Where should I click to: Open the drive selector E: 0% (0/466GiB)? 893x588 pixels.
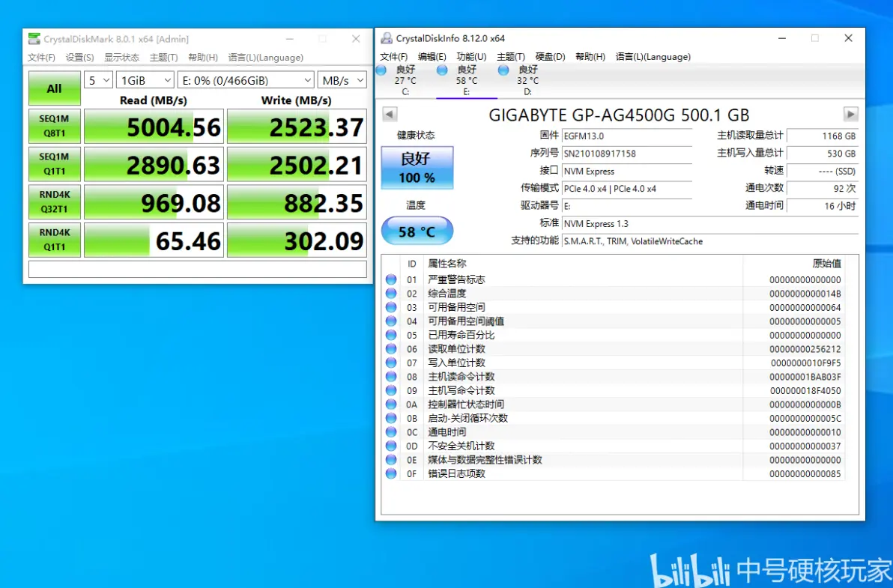coord(246,80)
